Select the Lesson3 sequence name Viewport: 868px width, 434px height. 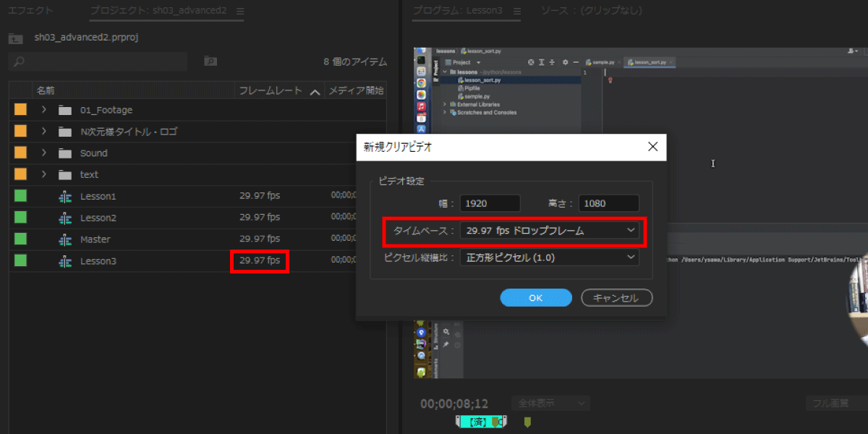tap(98, 261)
